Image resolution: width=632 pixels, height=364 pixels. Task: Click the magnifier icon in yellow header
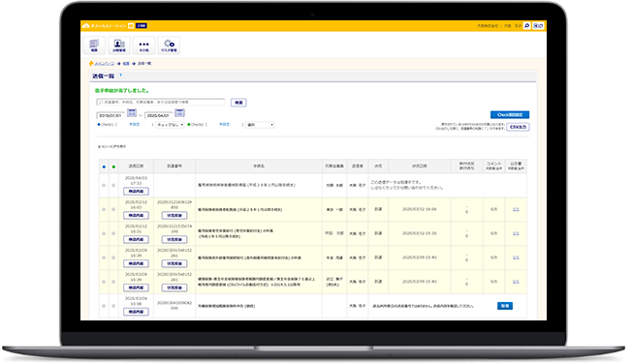coord(526,26)
